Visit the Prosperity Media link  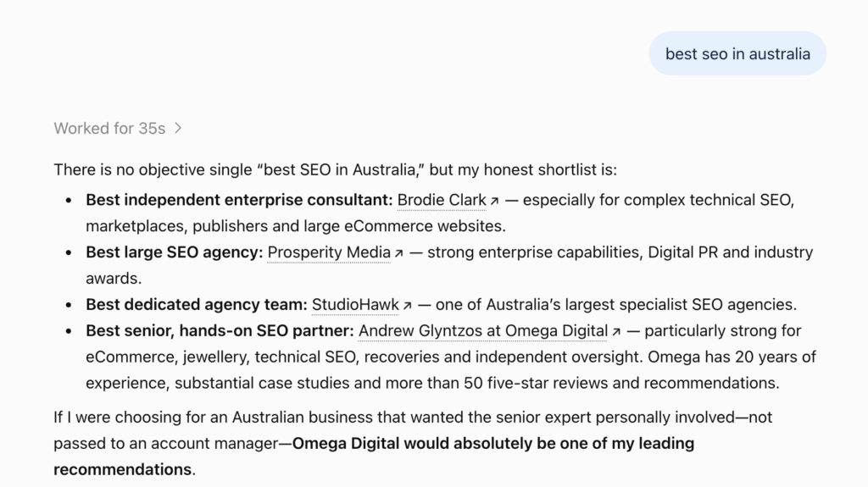click(329, 252)
